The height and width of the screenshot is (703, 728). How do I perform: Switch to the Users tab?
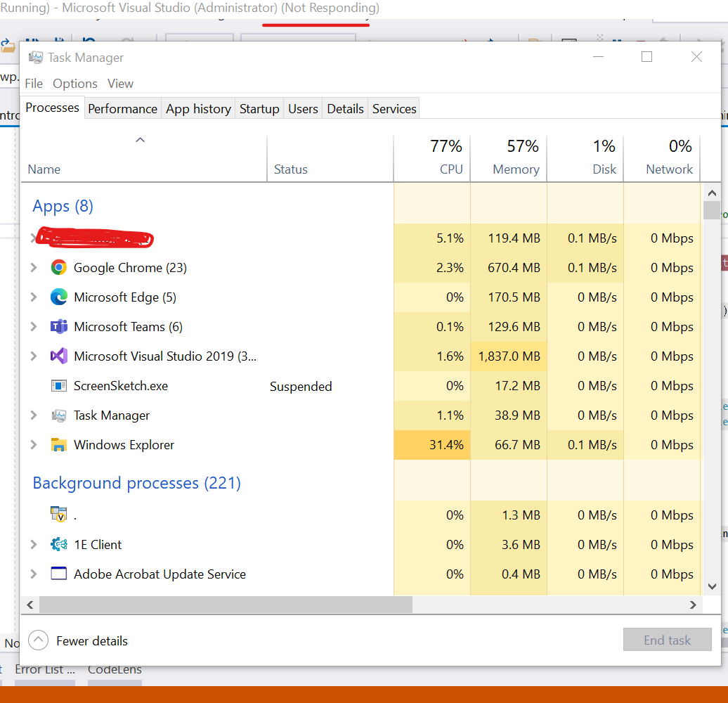tap(303, 109)
